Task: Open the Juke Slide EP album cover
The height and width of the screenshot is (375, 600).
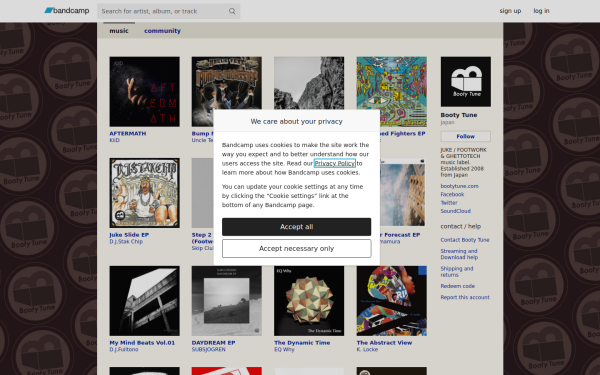Action: pos(144,193)
